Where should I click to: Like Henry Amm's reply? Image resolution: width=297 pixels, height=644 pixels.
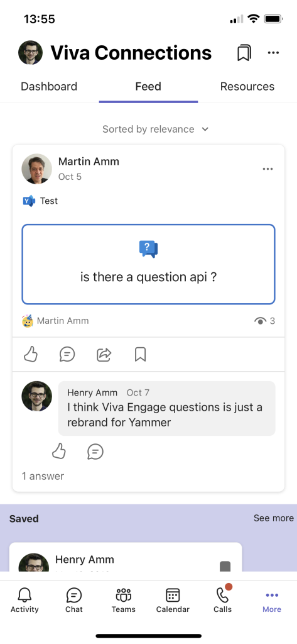coord(59,452)
